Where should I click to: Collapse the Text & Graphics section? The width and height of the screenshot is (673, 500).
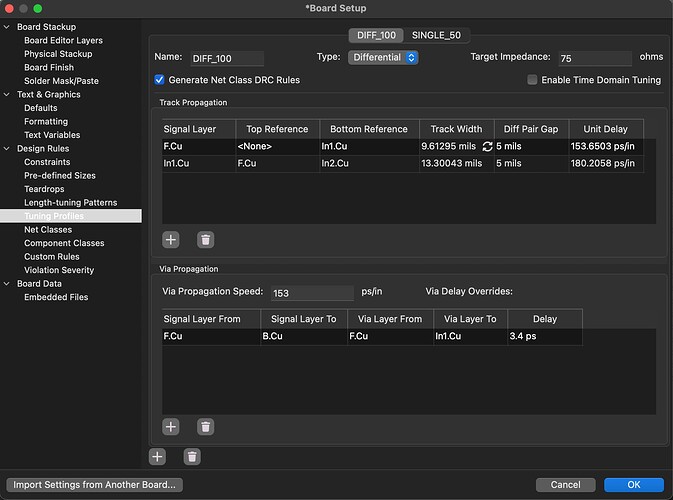click(8, 94)
